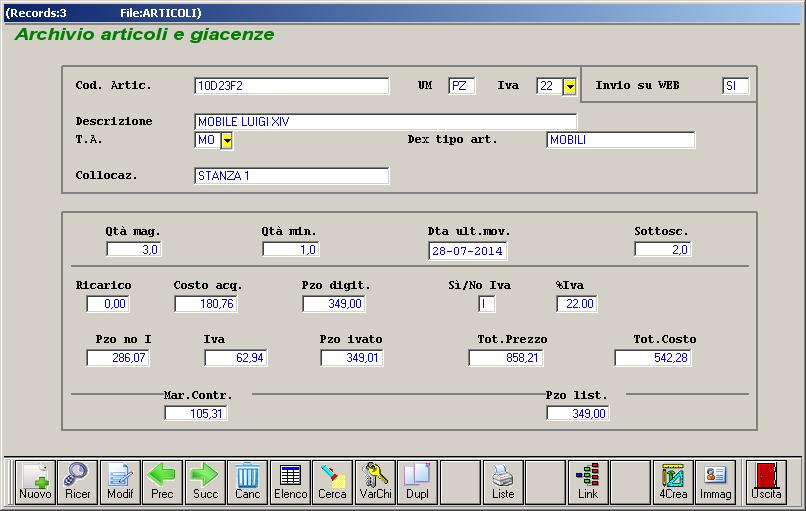Viewport: 806px width, 511px height.
Task: Click the Invio su WEB field SI
Action: [736, 86]
